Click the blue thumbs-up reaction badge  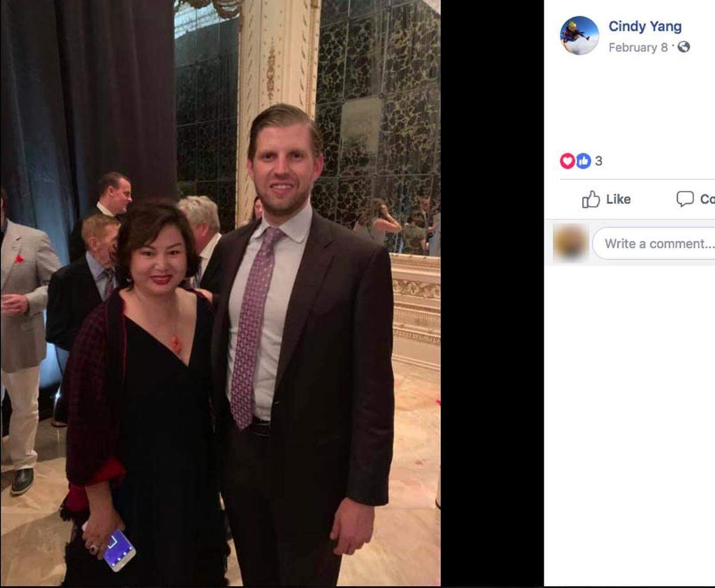coord(583,161)
